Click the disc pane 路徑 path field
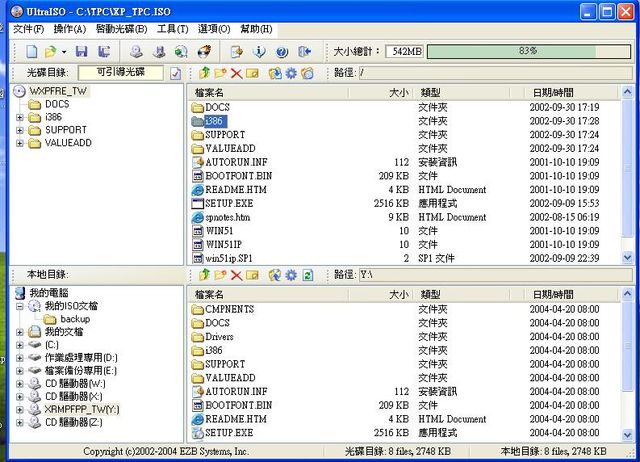640x462 pixels. click(x=496, y=73)
